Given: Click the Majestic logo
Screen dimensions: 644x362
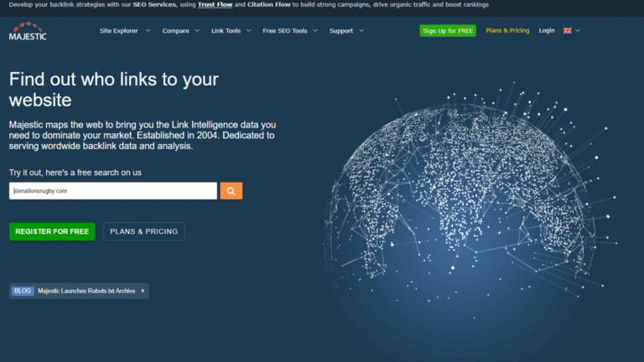Looking at the screenshot, I should coord(28,31).
